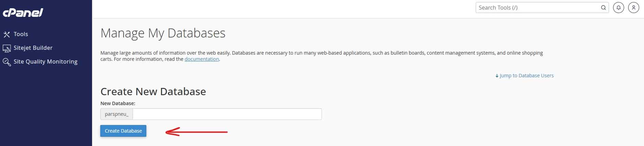This screenshot has height=146, width=644.
Task: Open the Sitejet Builder menu label
Action: [33, 48]
